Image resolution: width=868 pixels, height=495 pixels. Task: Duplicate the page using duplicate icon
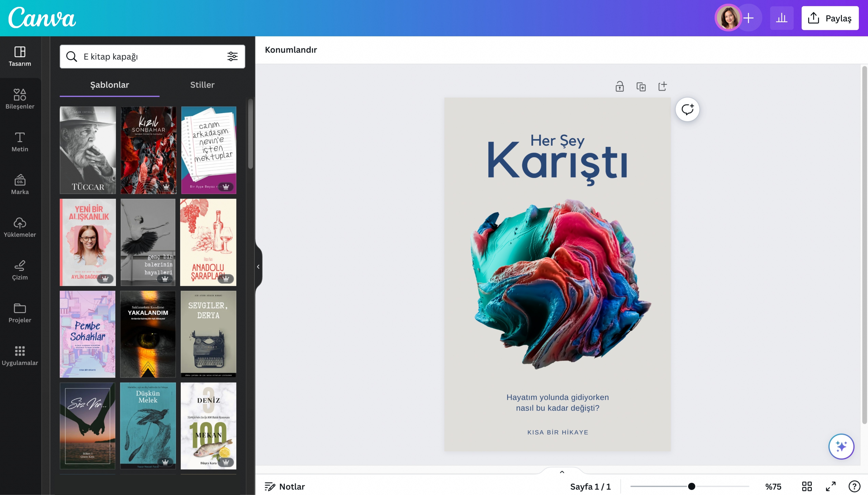(641, 86)
